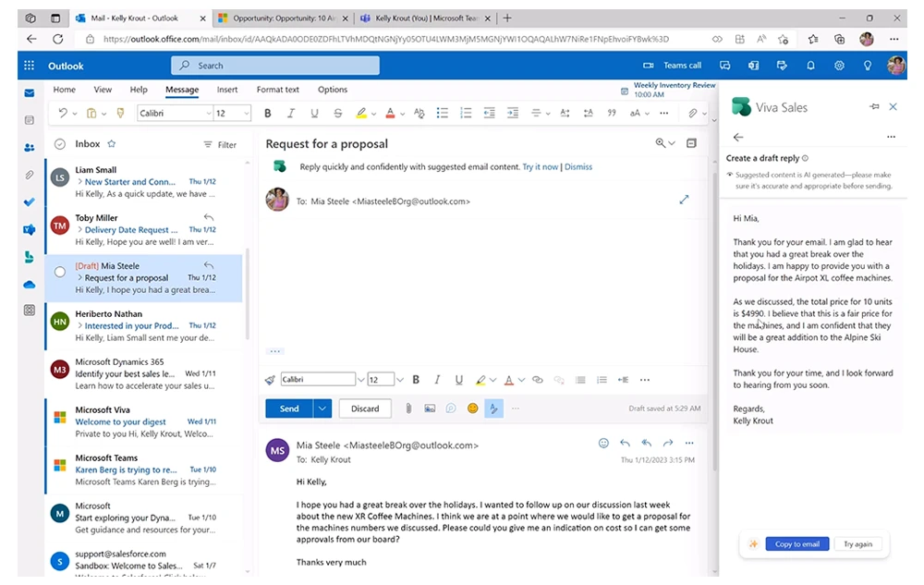924x585 pixels.
Task: Add Inbox to favorites star
Action: tap(112, 144)
